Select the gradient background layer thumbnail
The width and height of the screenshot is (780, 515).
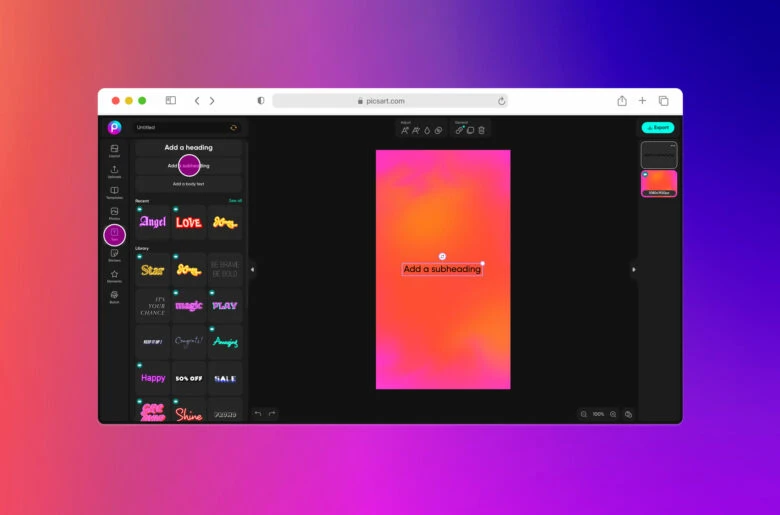tap(658, 183)
